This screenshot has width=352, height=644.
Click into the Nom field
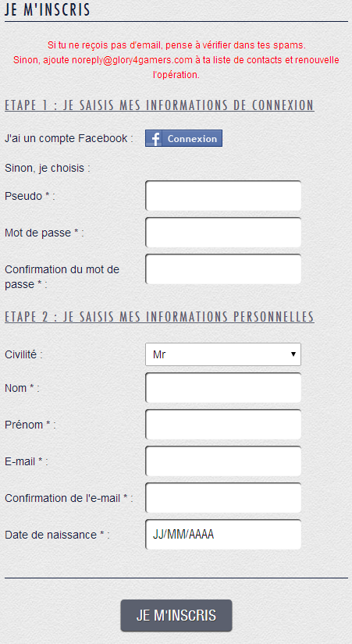(223, 388)
